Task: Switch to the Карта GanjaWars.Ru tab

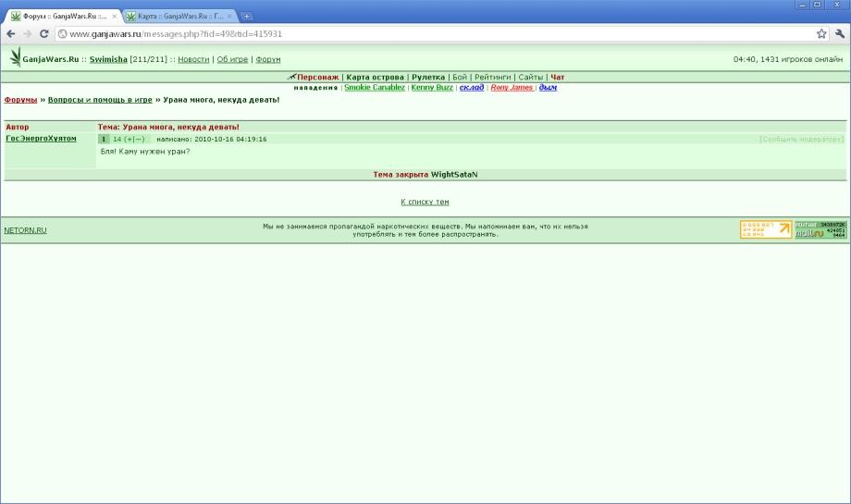Action: tap(179, 17)
